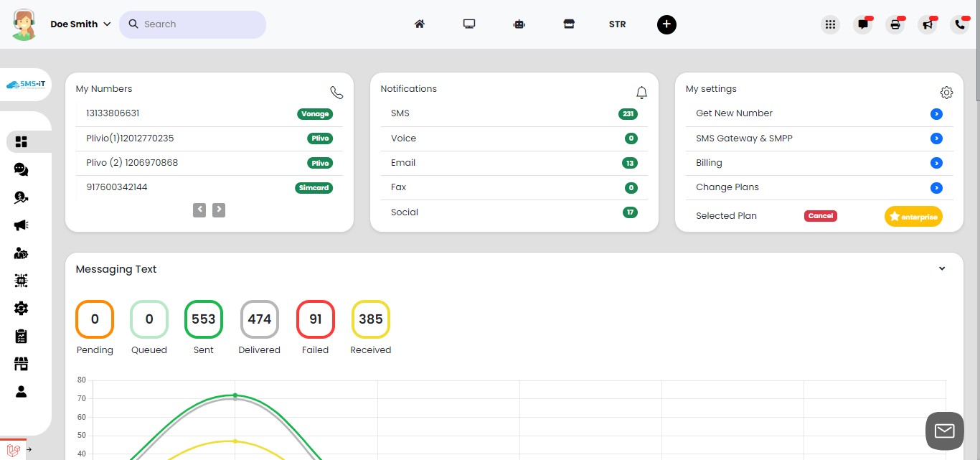980x460 pixels.
Task: Open Change Plans arrow
Action: (x=936, y=188)
